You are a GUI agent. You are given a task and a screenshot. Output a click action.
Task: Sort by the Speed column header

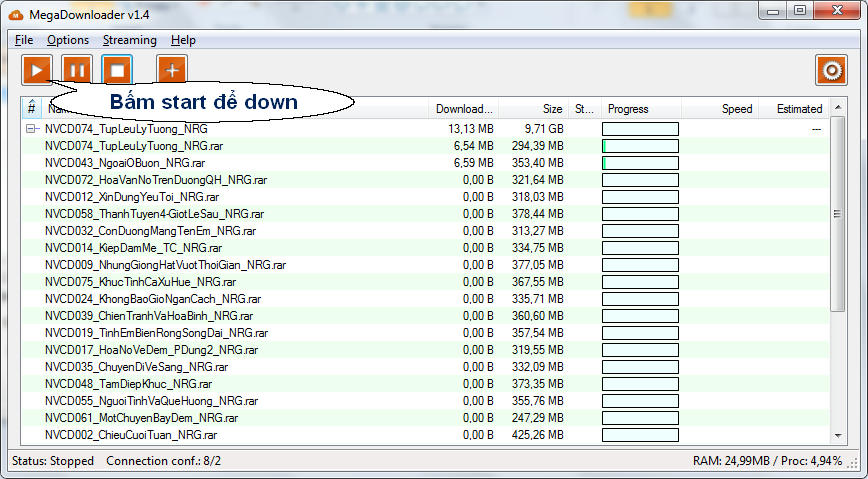(x=720, y=109)
